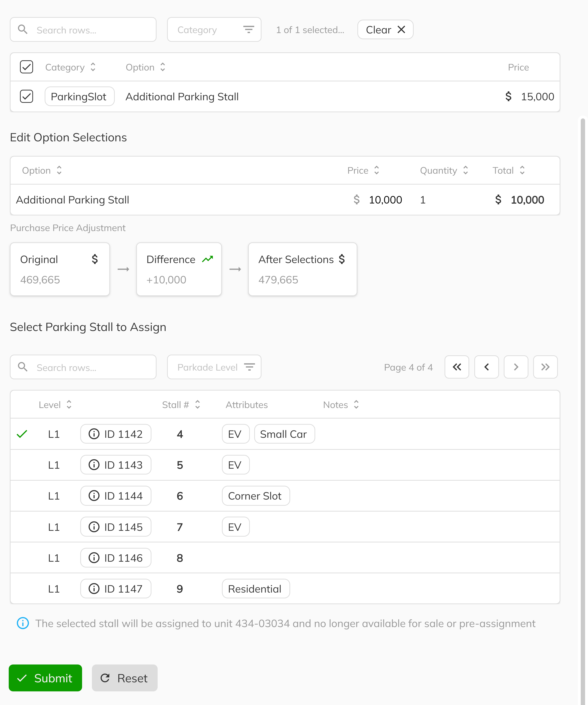Open info popup for stall ID 1142
Viewport: 588px width, 705px height.
click(x=94, y=434)
